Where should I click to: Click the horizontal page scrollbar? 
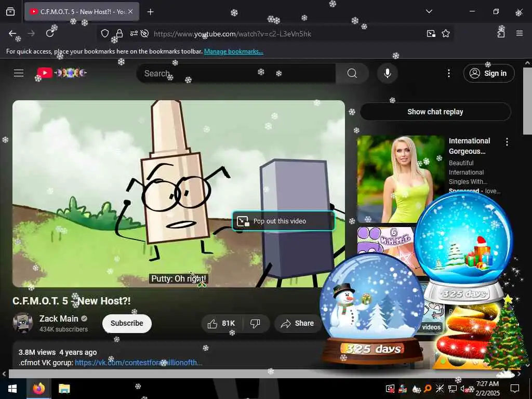pyautogui.click(x=261, y=374)
